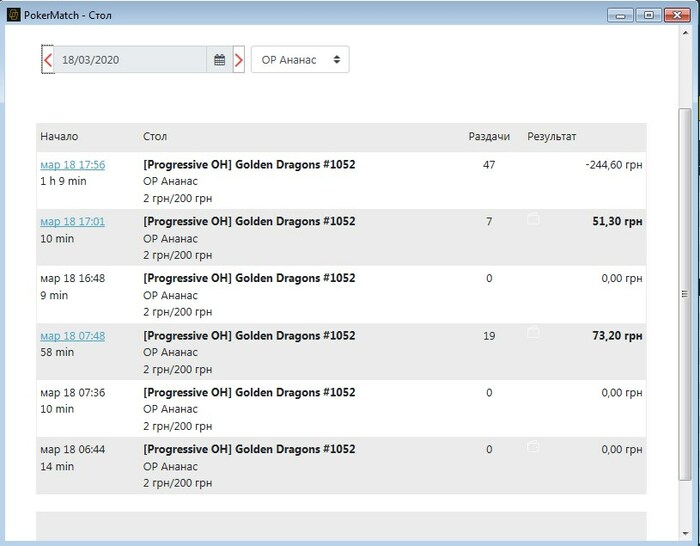700x546 pixels.
Task: Close the PokerMatch window
Action: [677, 15]
